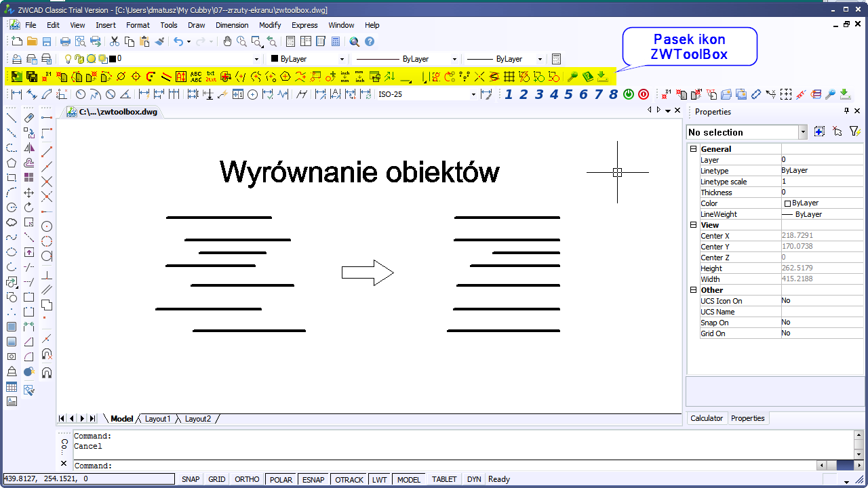
Task: Click the ABC text icon in yellow toolbar
Action: click(x=196, y=77)
